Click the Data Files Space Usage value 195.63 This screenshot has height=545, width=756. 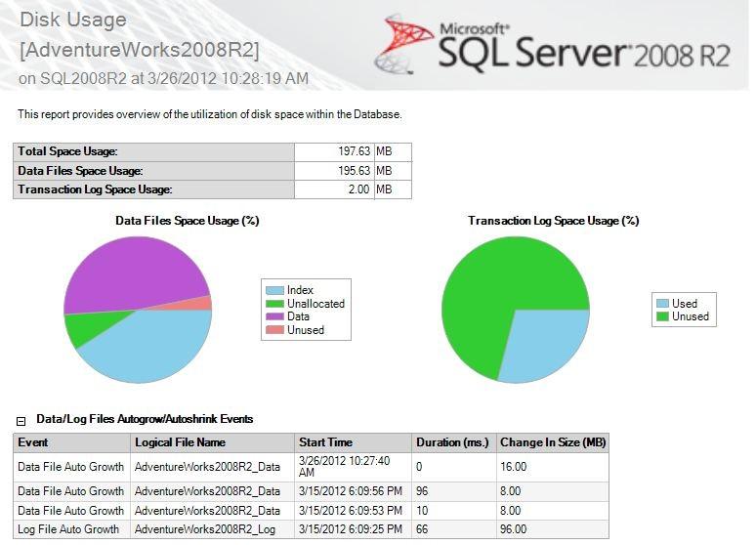[x=354, y=171]
